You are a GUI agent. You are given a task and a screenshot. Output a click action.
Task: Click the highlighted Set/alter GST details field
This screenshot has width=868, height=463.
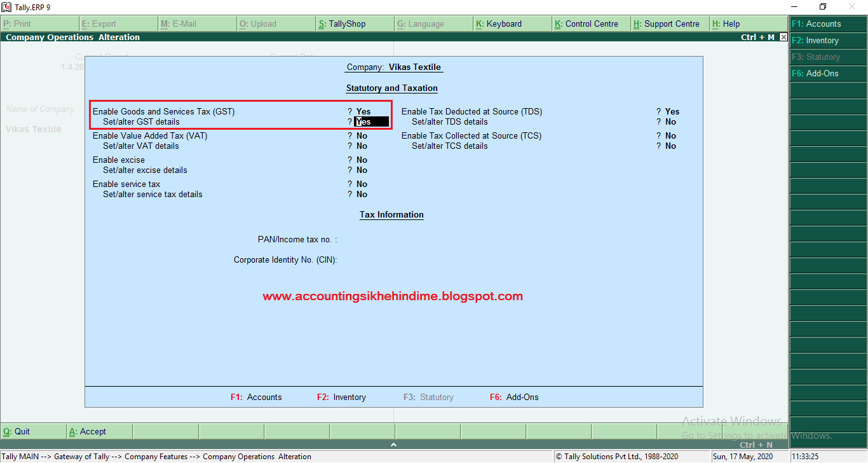coord(371,121)
